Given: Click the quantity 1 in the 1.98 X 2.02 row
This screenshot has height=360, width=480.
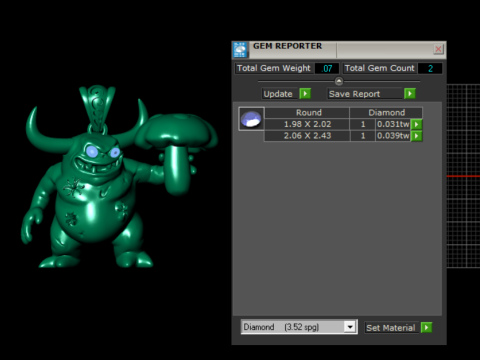Looking at the screenshot, I should 363,124.
